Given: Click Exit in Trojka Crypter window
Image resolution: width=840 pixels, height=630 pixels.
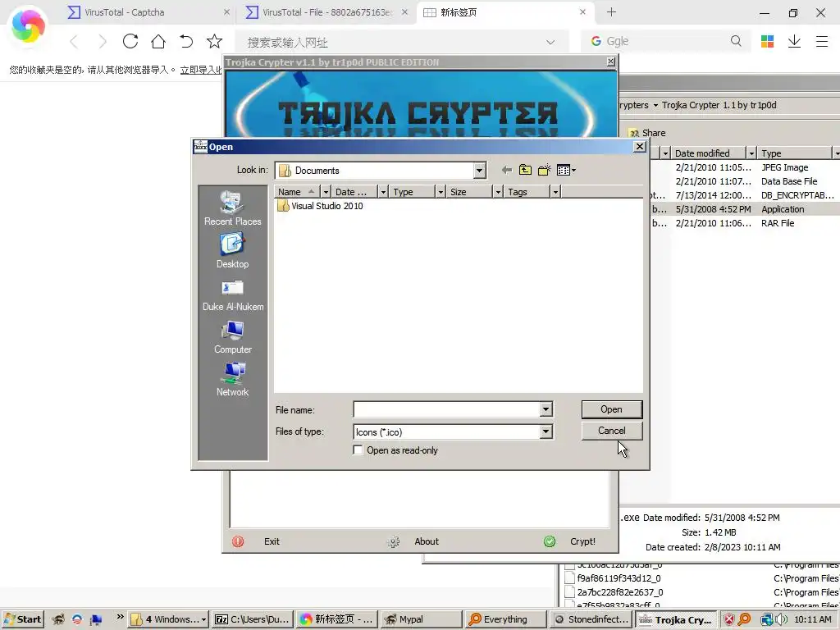Looking at the screenshot, I should (272, 541).
